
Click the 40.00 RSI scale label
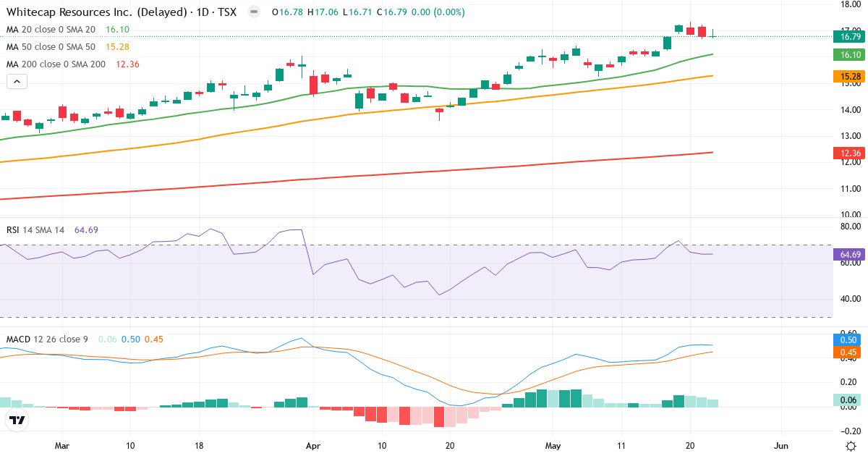tap(850, 299)
